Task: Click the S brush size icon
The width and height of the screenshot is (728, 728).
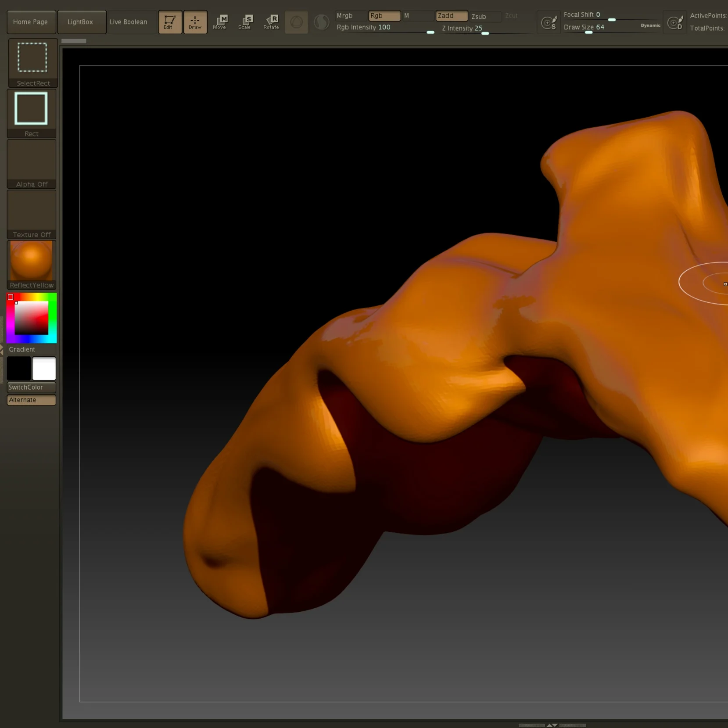Action: [x=549, y=22]
